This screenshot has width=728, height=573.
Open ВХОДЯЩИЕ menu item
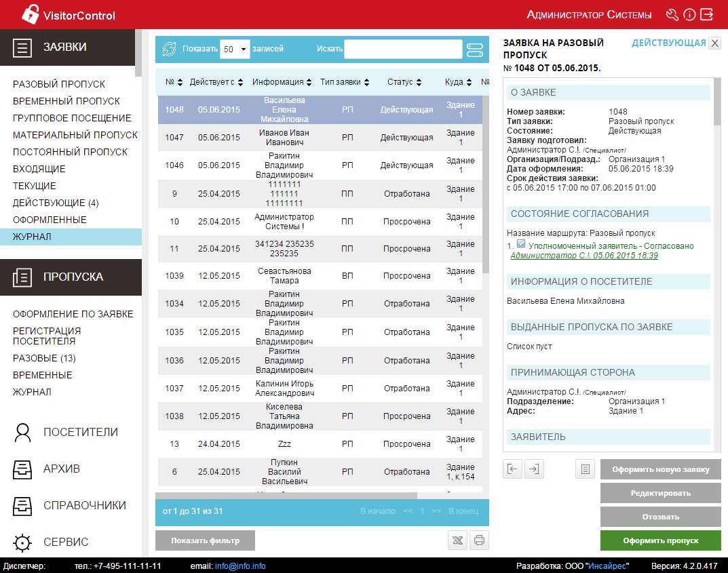[x=39, y=169]
